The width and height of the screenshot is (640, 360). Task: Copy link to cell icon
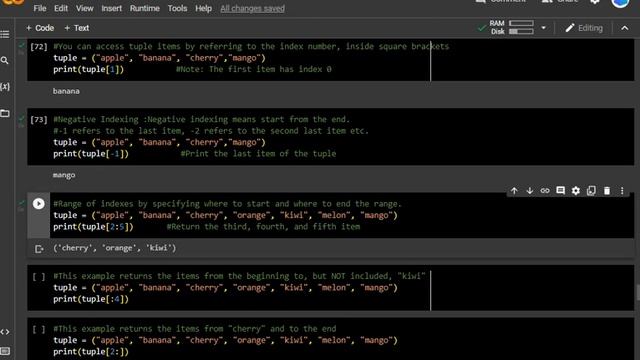pos(545,191)
